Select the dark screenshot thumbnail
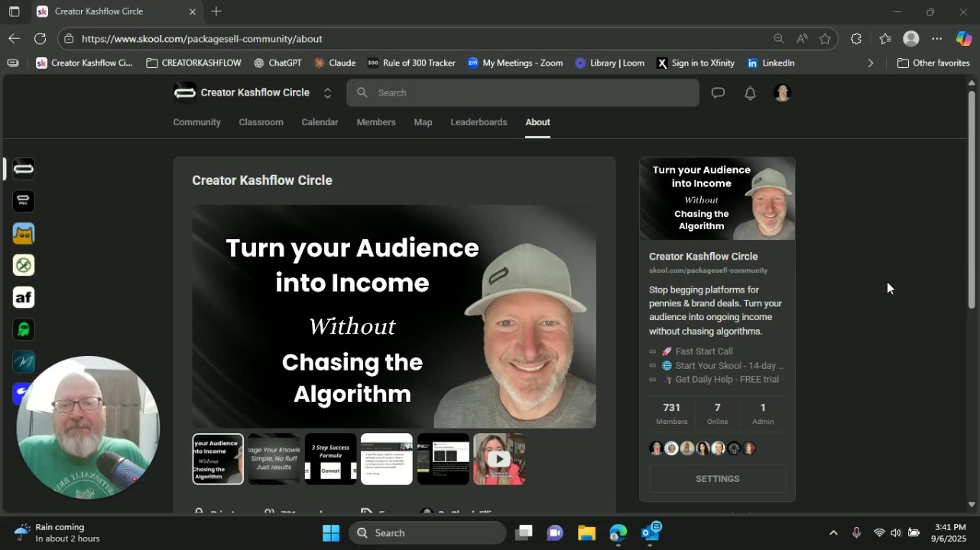980x550 pixels. tap(443, 459)
